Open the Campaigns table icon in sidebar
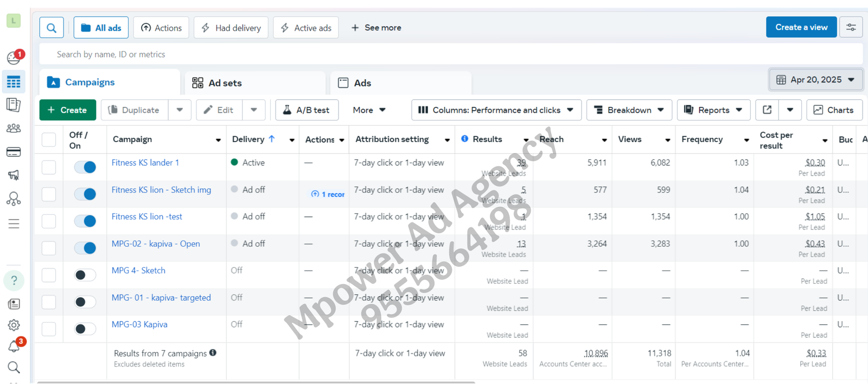 pyautogui.click(x=14, y=82)
